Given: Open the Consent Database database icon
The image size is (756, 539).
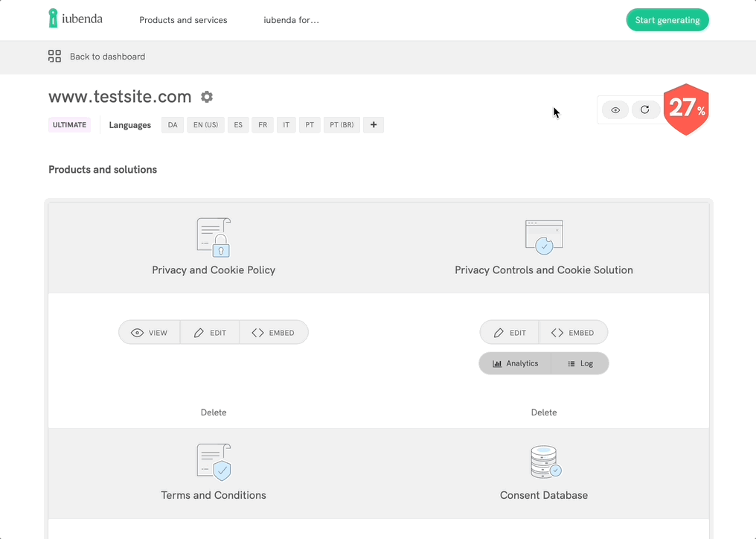Looking at the screenshot, I should pos(544,462).
